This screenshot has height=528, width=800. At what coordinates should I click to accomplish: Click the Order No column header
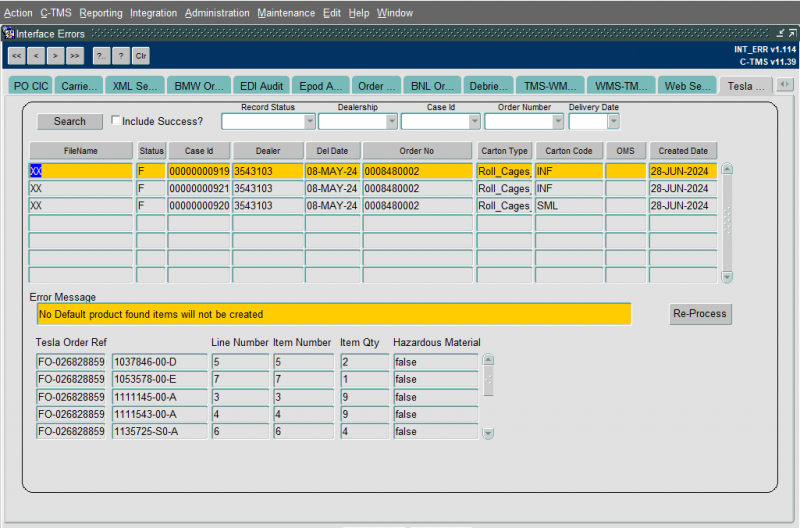(417, 151)
